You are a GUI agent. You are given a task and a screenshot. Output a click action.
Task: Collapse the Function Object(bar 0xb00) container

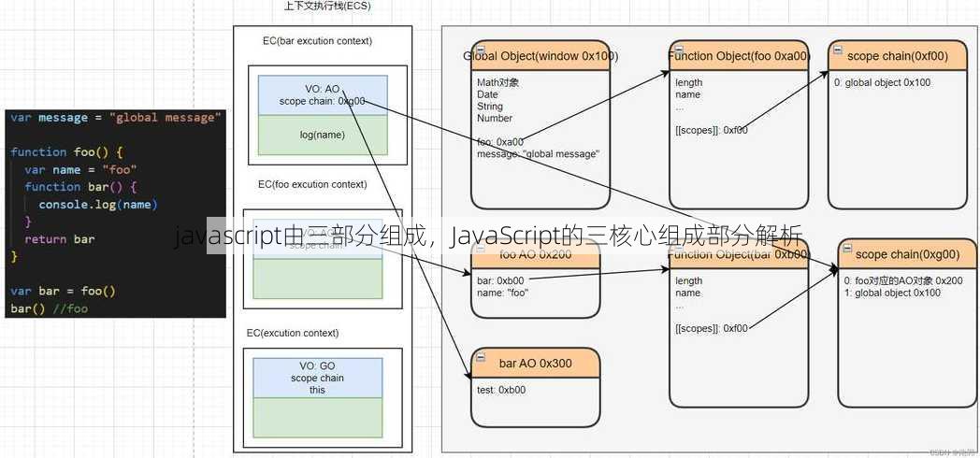pyautogui.click(x=678, y=248)
